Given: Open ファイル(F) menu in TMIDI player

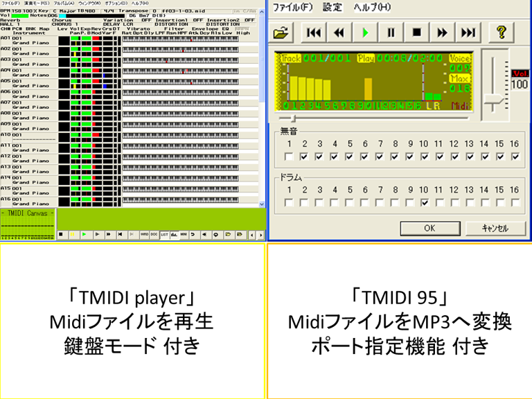Looking at the screenshot, I should pyautogui.click(x=11, y=3).
